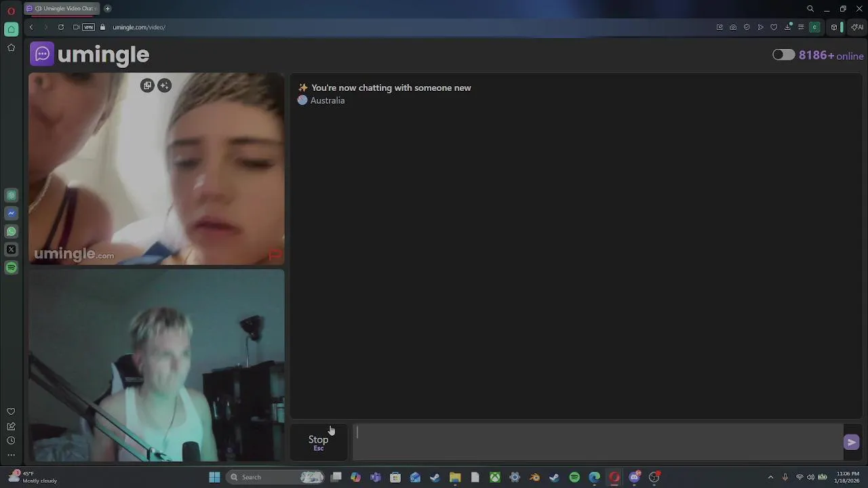Open the pencil note icon in Opera sidebar
The height and width of the screenshot is (488, 868).
point(11,426)
